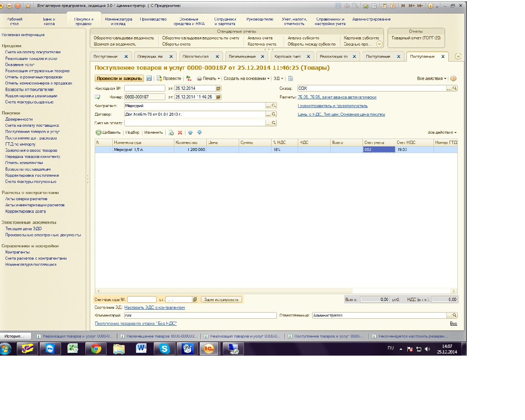525x420 pixels.
Task: Click the Провести button
Action: tap(169, 78)
